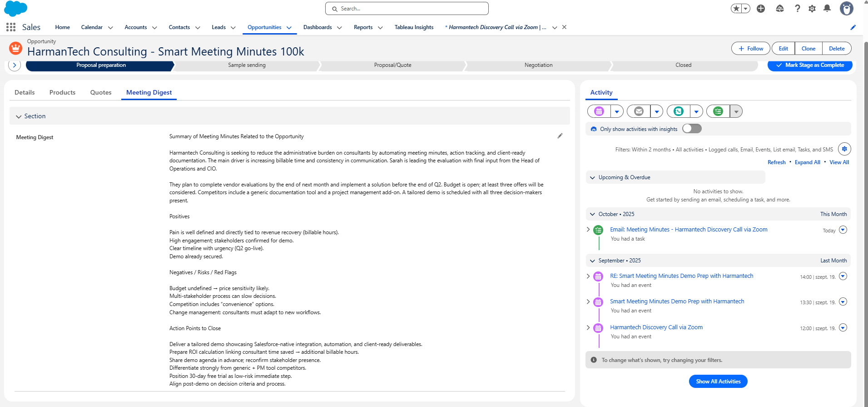
Task: Collapse the Upcoming & Overdue section
Action: (592, 177)
